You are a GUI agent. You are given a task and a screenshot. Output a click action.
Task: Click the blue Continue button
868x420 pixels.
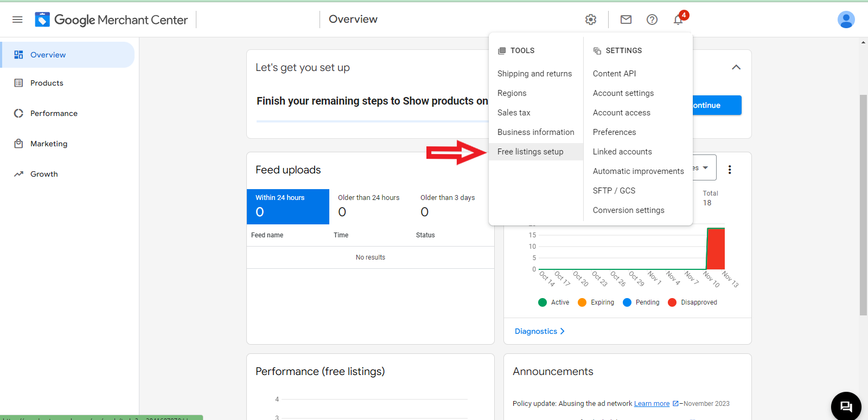[x=717, y=105]
